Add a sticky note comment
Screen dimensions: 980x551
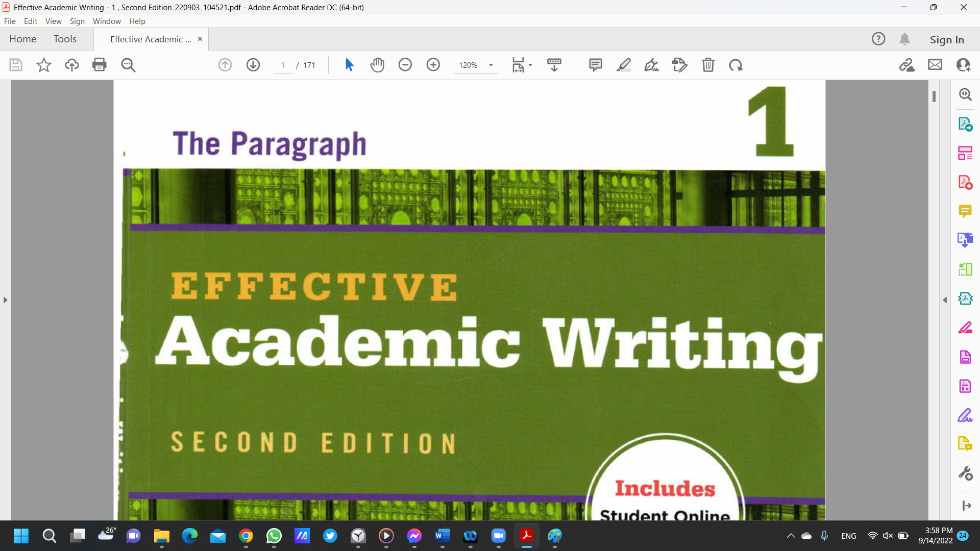596,65
